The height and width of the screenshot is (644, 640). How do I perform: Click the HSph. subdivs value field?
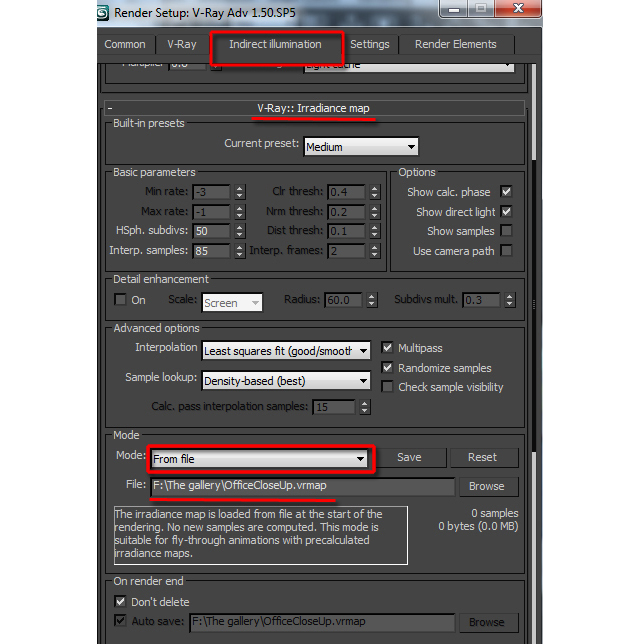[211, 231]
